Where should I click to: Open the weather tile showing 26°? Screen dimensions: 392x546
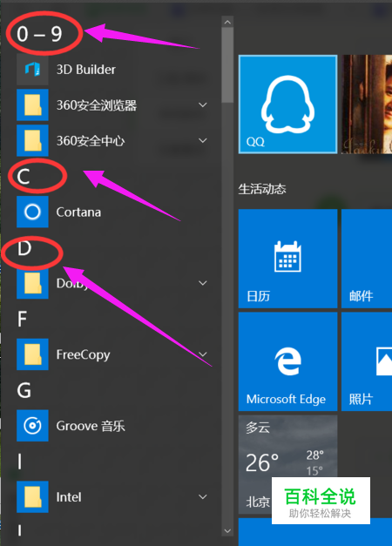pos(287,464)
